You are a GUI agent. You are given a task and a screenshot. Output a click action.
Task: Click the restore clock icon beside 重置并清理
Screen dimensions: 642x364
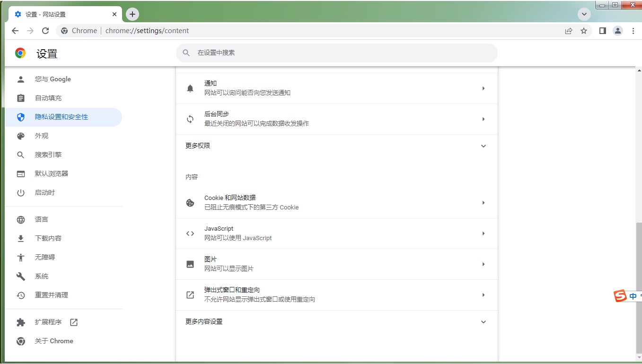pyautogui.click(x=20, y=295)
